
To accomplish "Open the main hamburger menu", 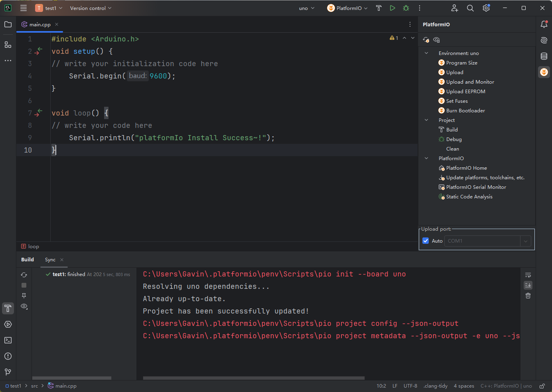I will click(24, 8).
